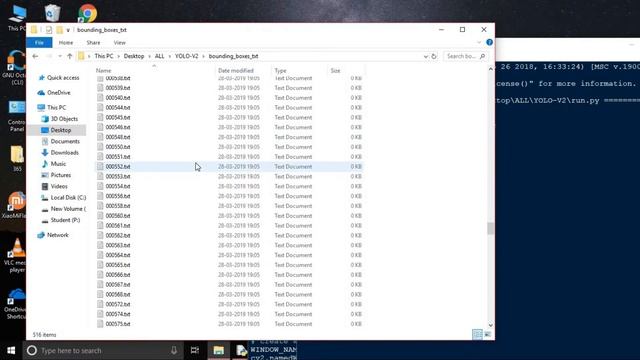The height and width of the screenshot is (360, 640).
Task: Select file 000568.txt
Action: coord(229,294)
